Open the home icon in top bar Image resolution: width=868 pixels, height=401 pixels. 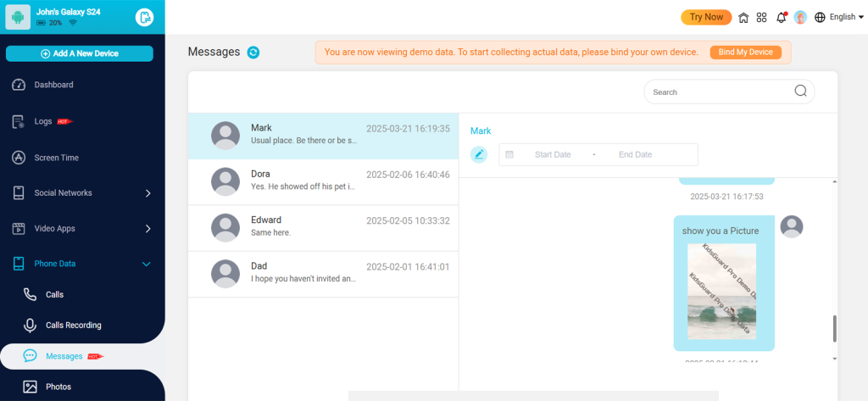coord(743,17)
